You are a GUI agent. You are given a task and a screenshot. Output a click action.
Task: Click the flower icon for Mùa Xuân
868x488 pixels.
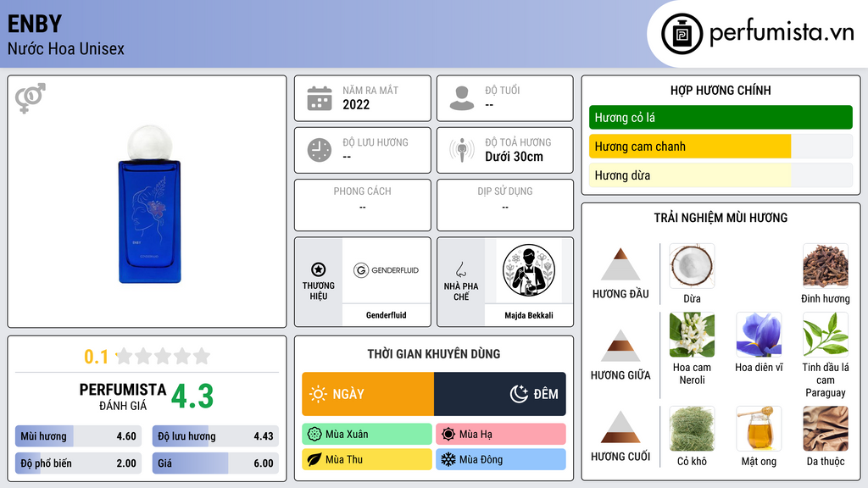(x=314, y=435)
